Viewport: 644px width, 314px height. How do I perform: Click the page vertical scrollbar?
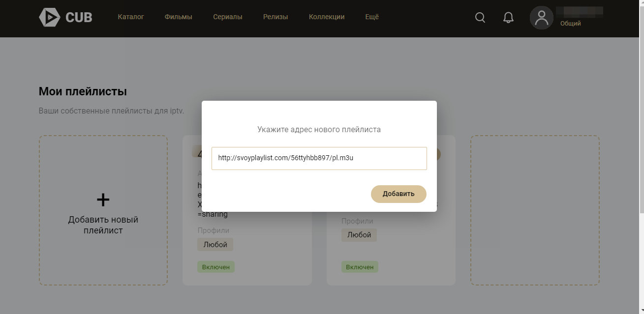tap(640, 123)
